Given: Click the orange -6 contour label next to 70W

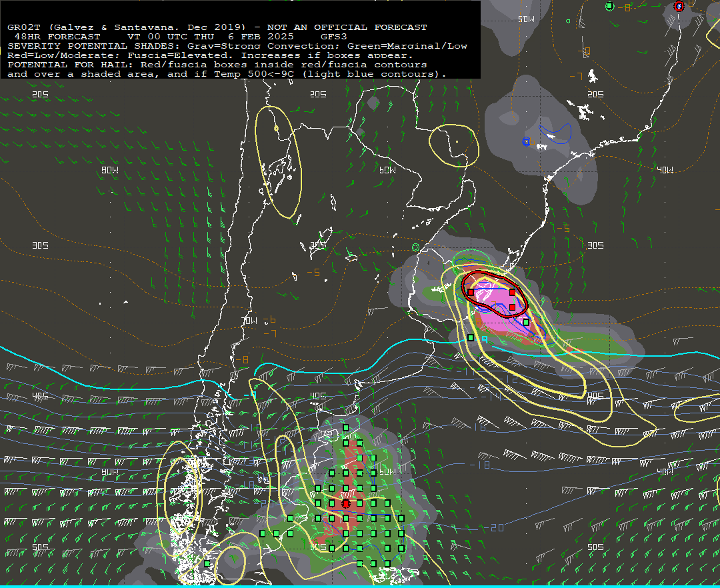Looking at the screenshot, I should [270, 320].
